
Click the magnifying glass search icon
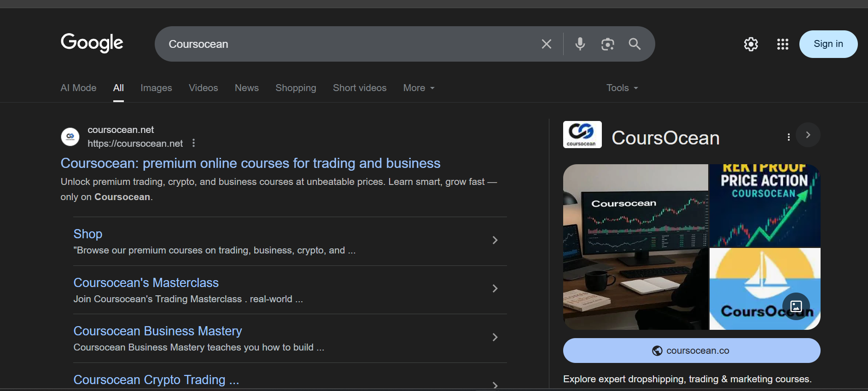pyautogui.click(x=635, y=44)
